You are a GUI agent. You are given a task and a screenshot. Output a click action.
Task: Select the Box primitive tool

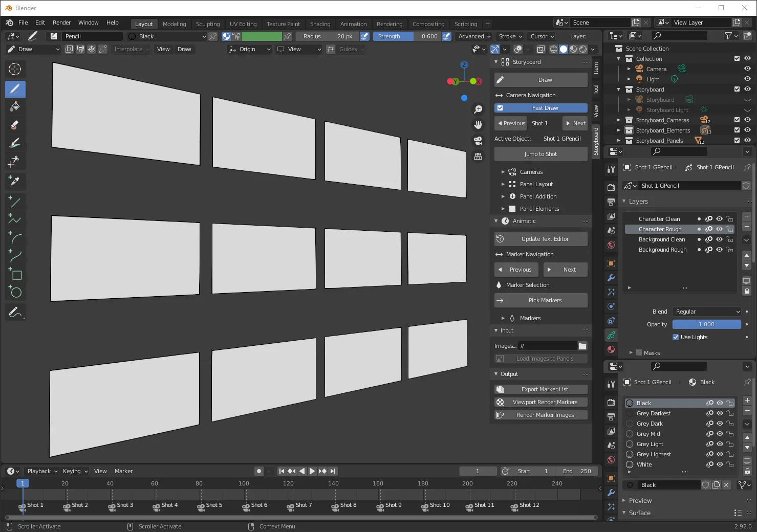pos(15,275)
